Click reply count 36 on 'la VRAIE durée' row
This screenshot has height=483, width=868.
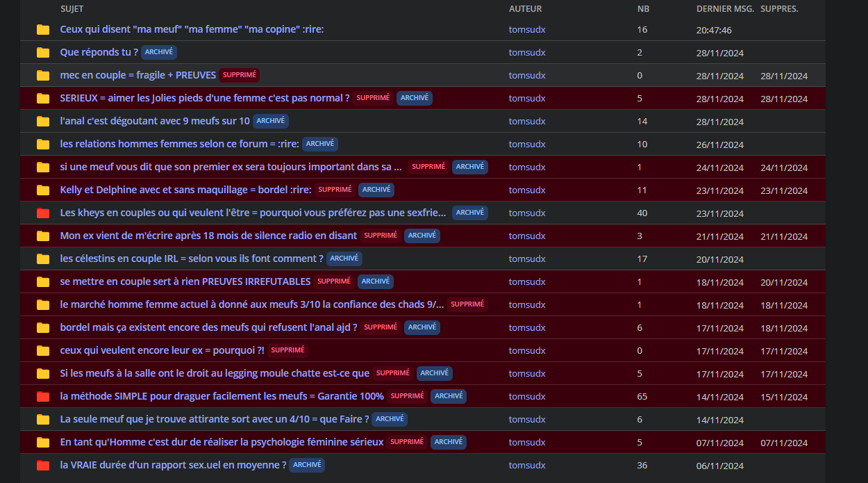[x=642, y=465]
